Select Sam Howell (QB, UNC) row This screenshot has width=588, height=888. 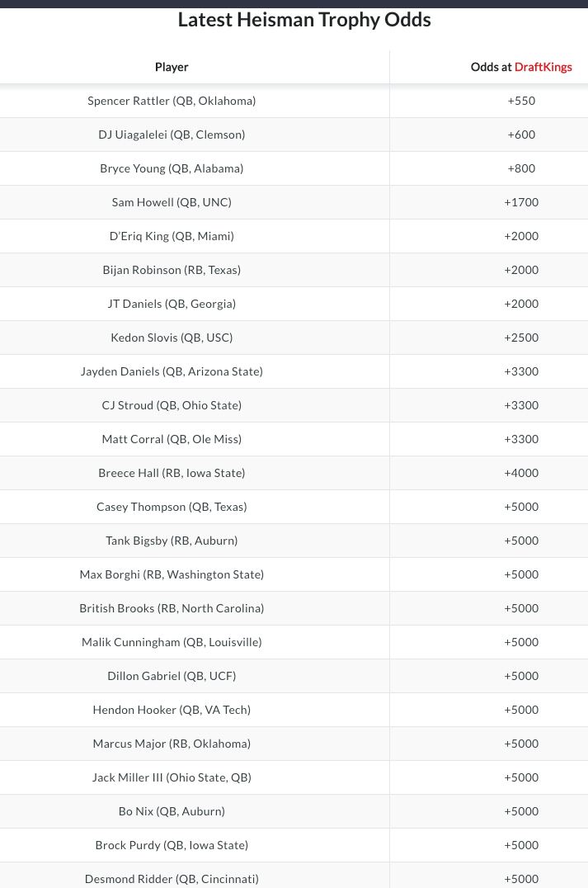tap(294, 202)
